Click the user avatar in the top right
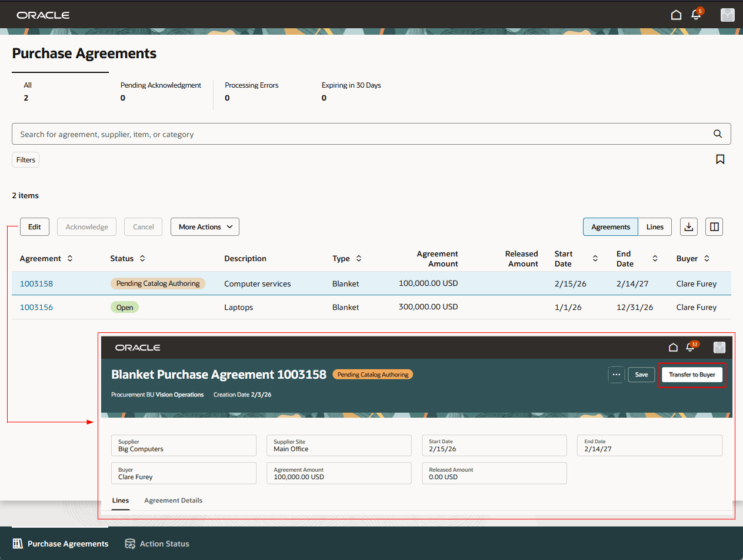743x560 pixels. coord(728,15)
